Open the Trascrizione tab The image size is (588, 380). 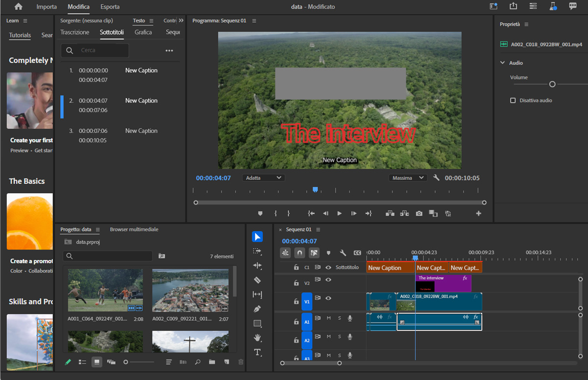tap(74, 32)
